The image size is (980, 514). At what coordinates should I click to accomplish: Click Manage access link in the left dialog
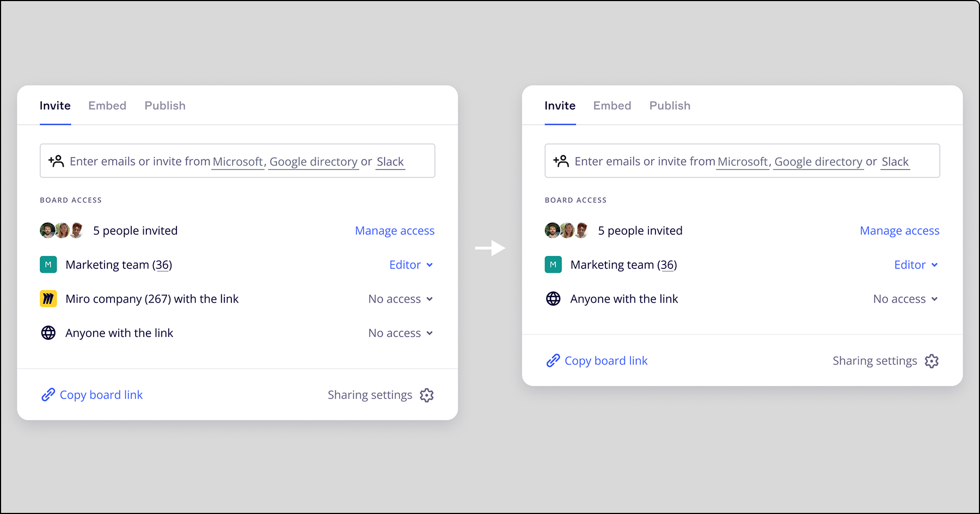click(x=395, y=231)
